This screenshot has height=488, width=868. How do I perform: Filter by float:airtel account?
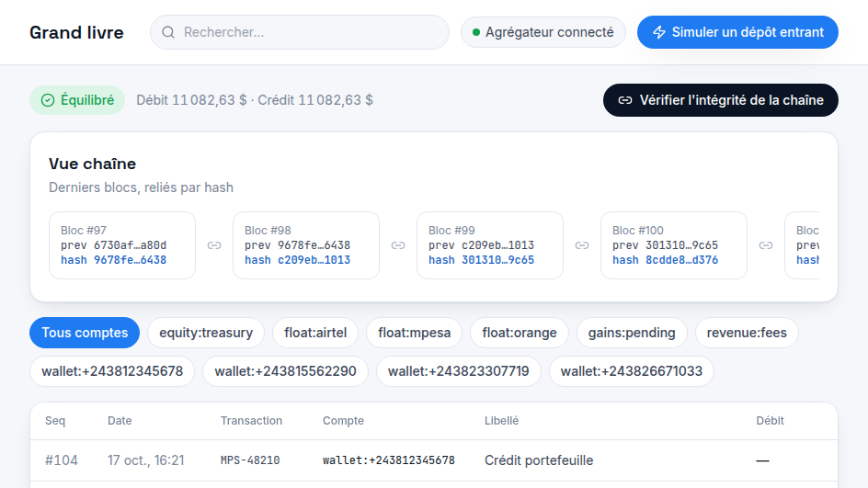(x=315, y=333)
